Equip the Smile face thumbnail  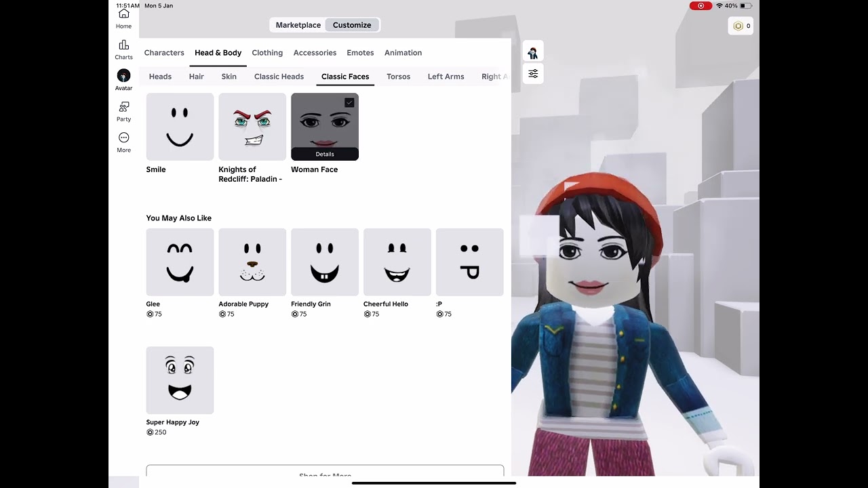click(180, 127)
